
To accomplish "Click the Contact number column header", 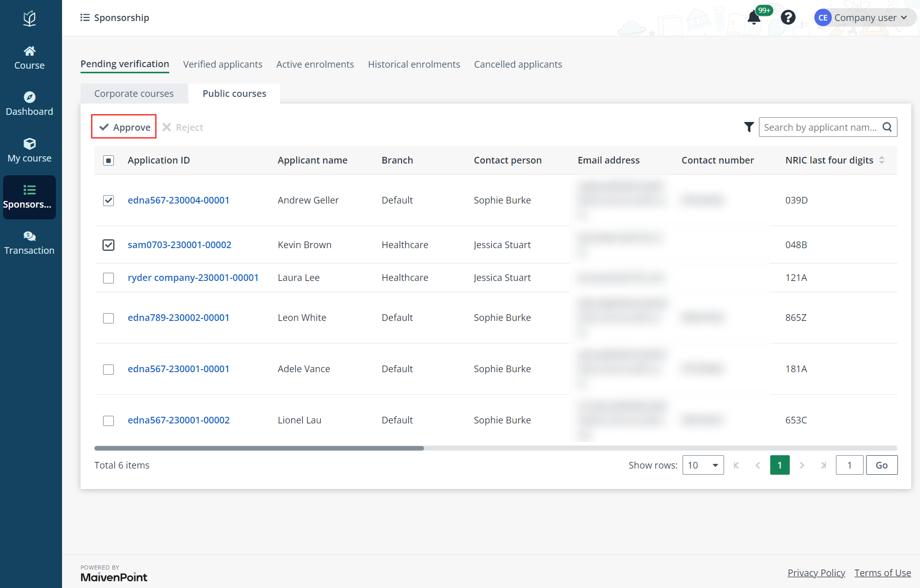I will point(718,160).
